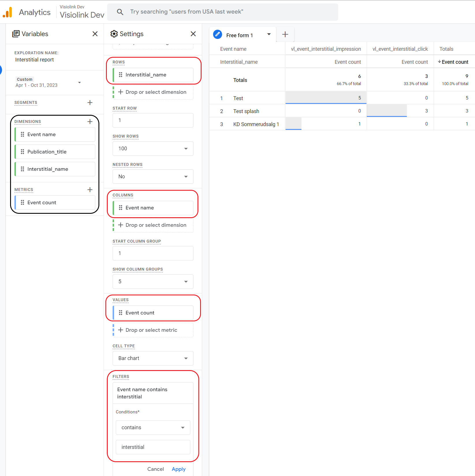
Task: Open the filter Conditions contains dropdown
Action: click(153, 428)
